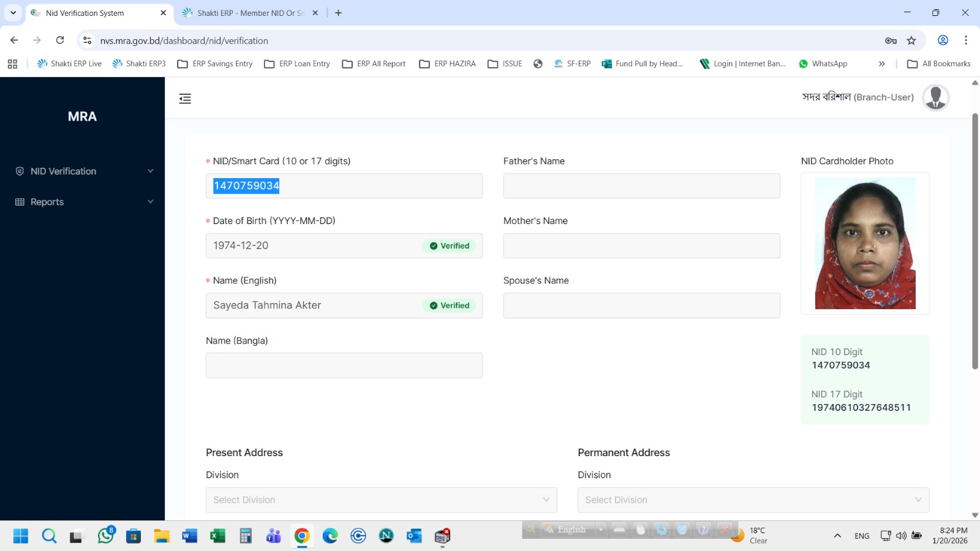980x551 pixels.
Task: Open the ERP Savings Entry bookmark folder
Action: [x=215, y=64]
